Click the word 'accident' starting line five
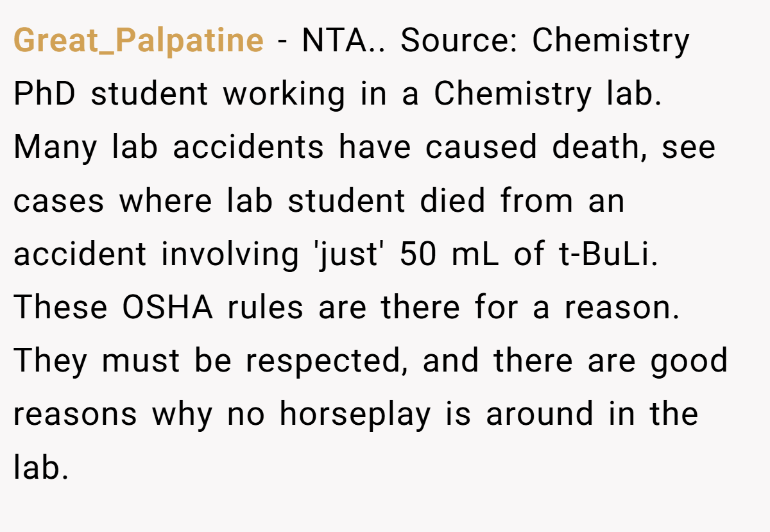This screenshot has width=770, height=532. 80,255
